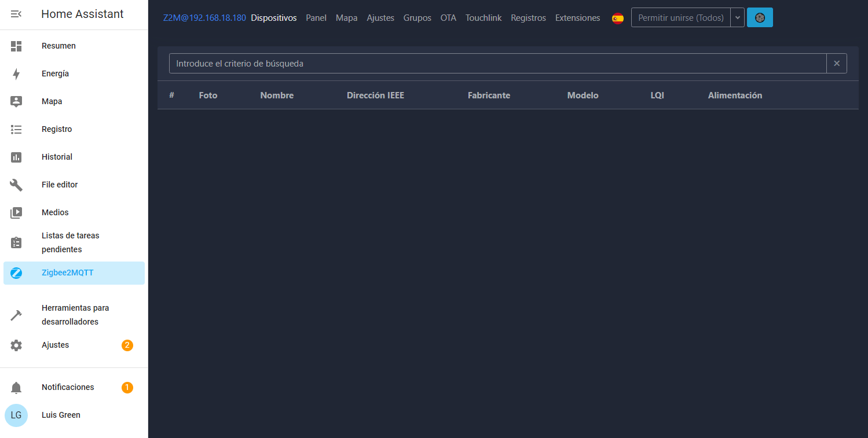Click the Historial chart icon
This screenshot has height=438, width=868.
pos(16,157)
